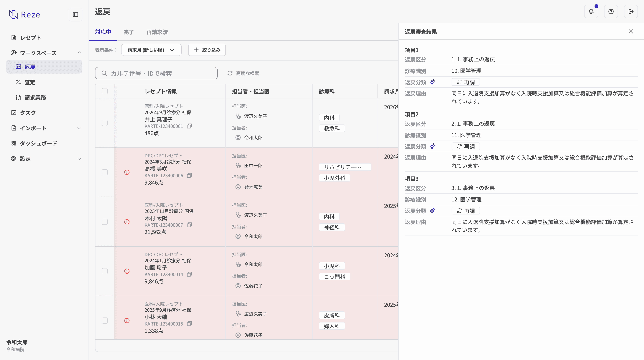Click the alert icon on 小林 大輔 row

point(127,321)
